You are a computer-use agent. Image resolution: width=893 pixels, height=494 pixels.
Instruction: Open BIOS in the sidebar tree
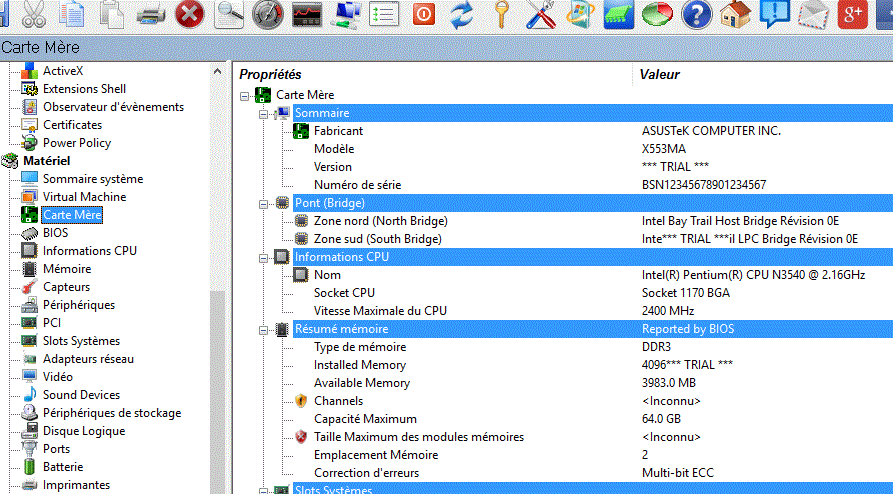click(x=55, y=232)
